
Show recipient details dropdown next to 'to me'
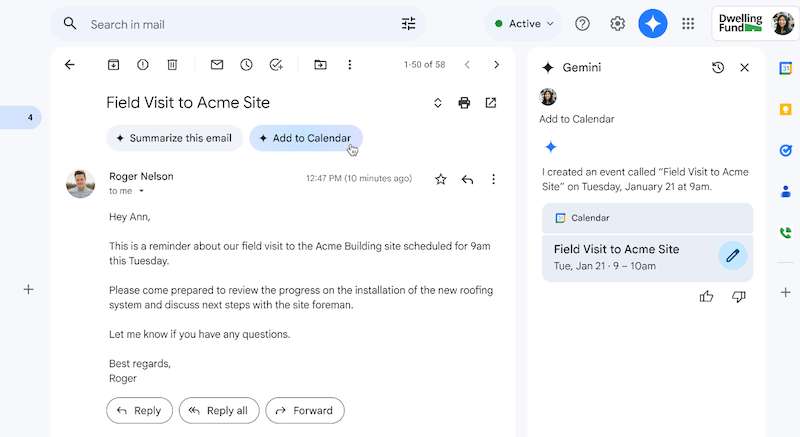click(141, 191)
